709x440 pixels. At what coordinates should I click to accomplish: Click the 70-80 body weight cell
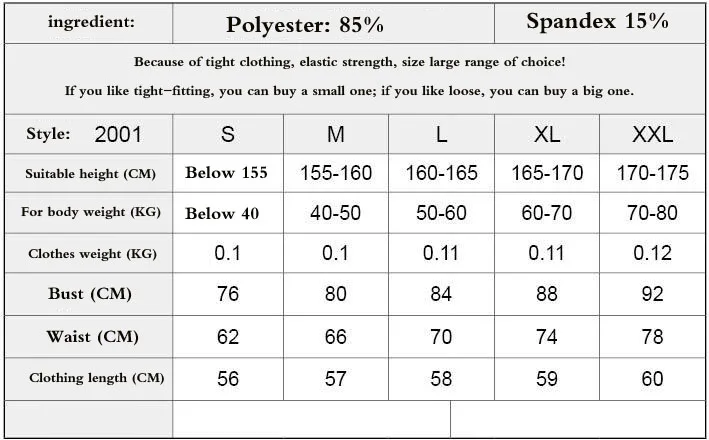coord(652,213)
